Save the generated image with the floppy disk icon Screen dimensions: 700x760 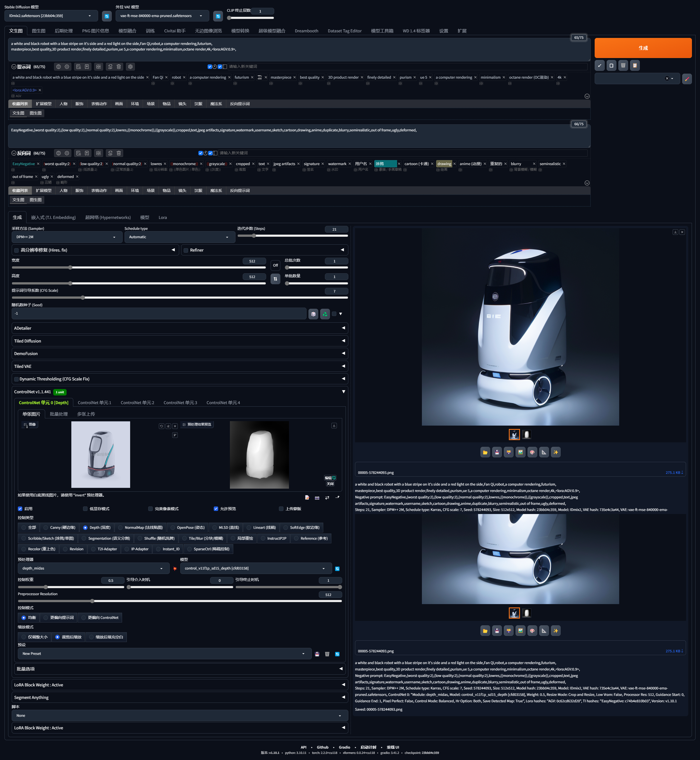pos(497,452)
